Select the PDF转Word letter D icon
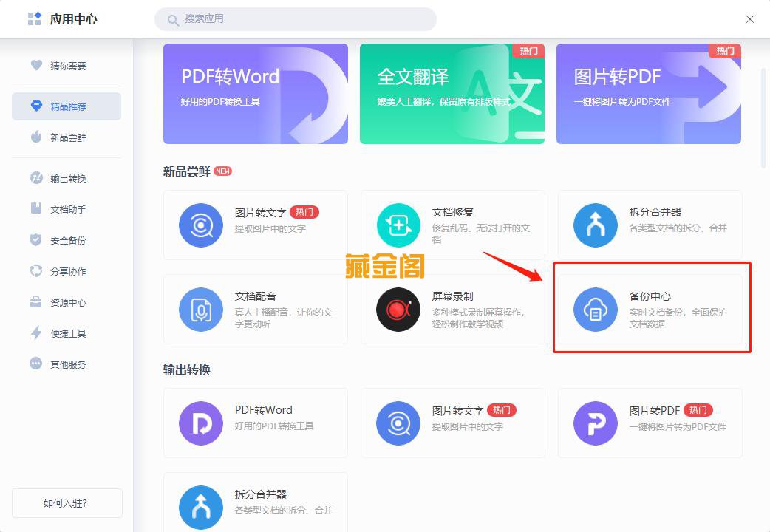 point(200,423)
